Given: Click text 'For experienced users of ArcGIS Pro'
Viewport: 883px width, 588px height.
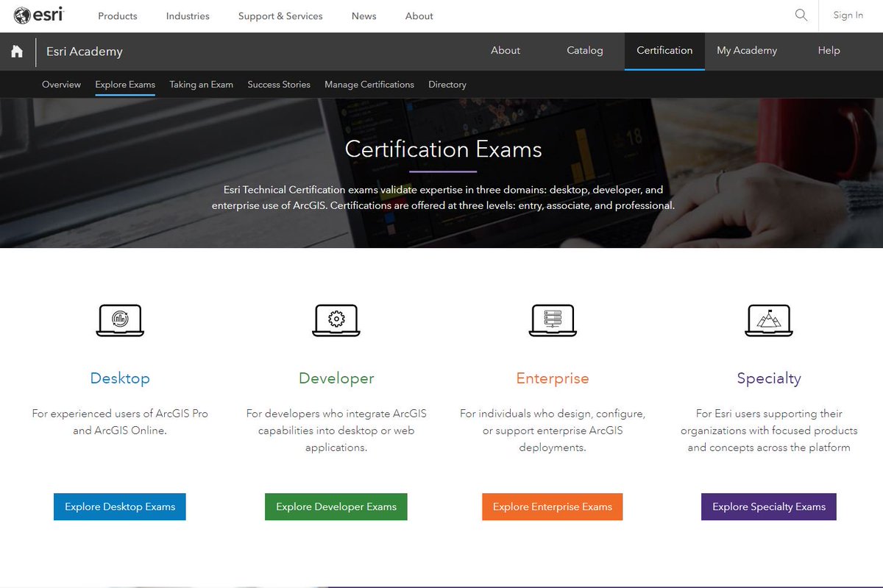Looking at the screenshot, I should 120,414.
